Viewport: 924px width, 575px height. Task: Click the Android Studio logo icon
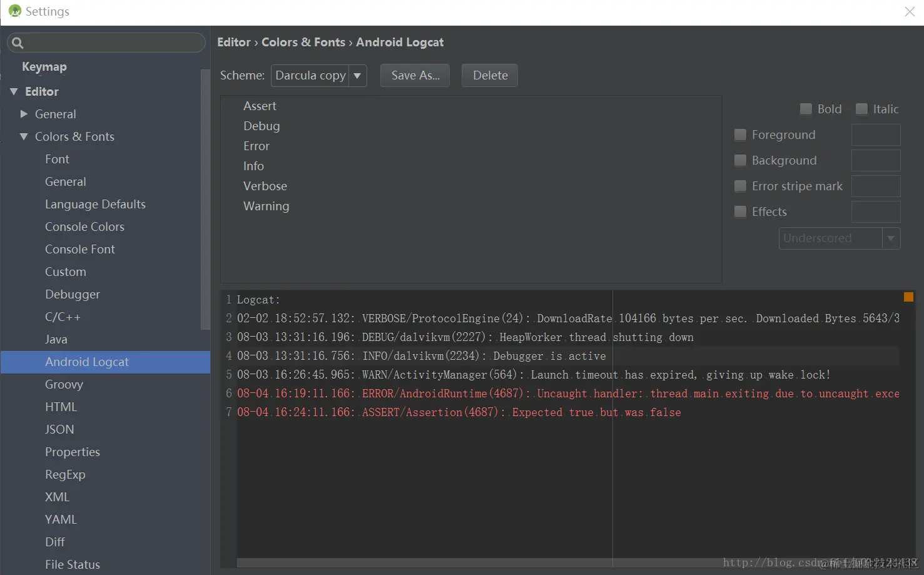tap(15, 11)
